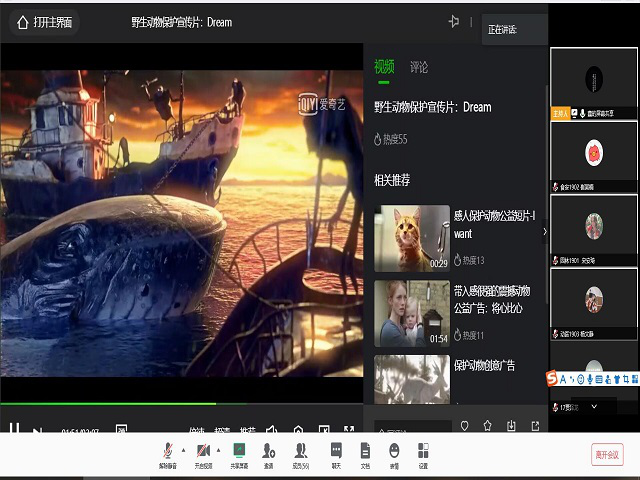Open the orange cat video thumbnail

[x=412, y=238]
